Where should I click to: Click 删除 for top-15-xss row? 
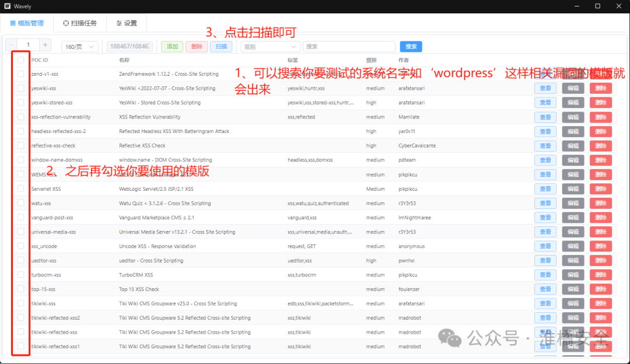pyautogui.click(x=601, y=289)
